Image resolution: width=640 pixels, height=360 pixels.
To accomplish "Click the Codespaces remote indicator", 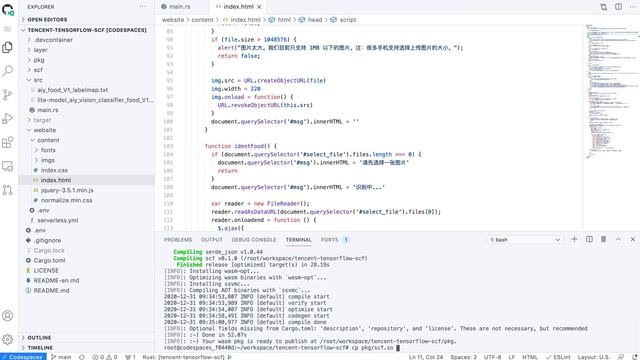I will pyautogui.click(x=23, y=357).
